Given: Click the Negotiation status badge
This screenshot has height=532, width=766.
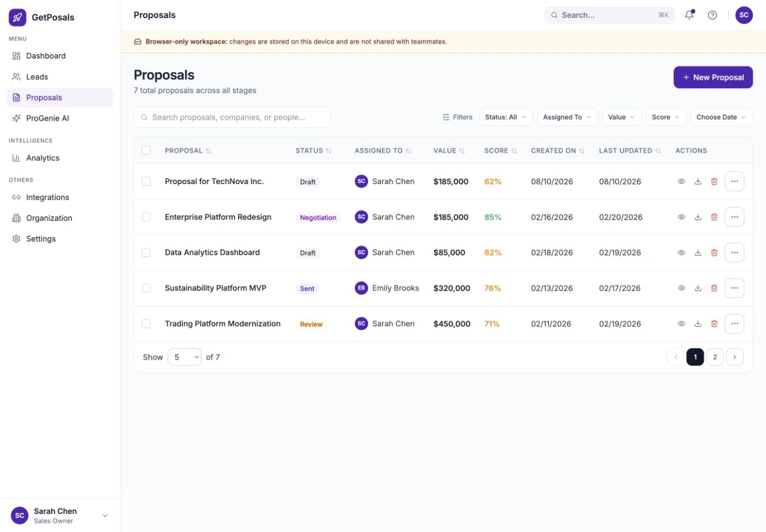Looking at the screenshot, I should click(x=318, y=218).
